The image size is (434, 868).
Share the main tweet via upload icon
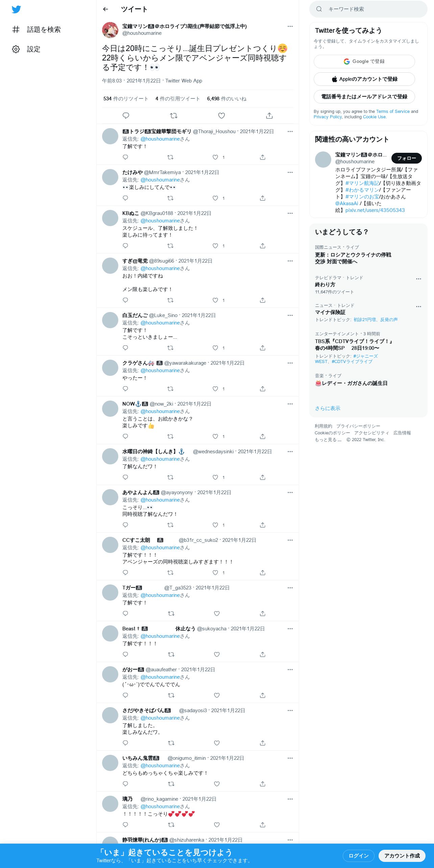pos(269,116)
